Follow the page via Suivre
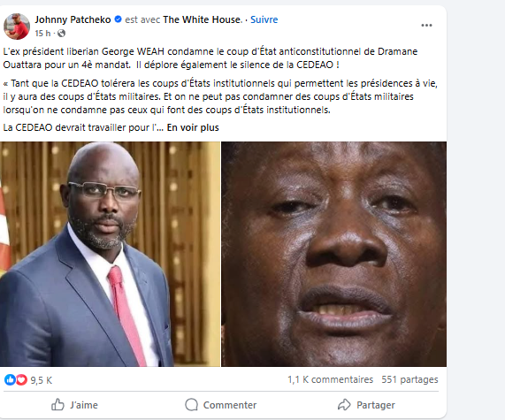 coord(264,19)
